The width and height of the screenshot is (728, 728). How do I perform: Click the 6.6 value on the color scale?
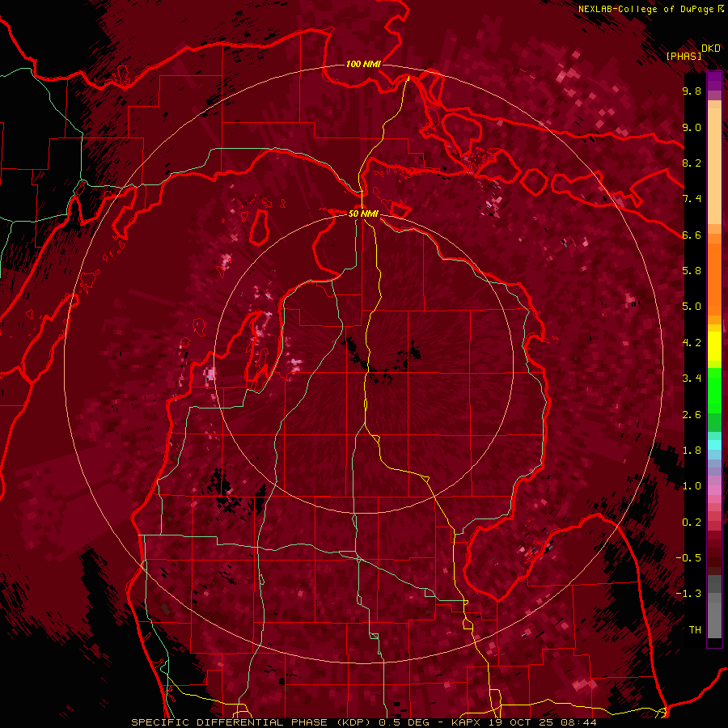tap(692, 235)
